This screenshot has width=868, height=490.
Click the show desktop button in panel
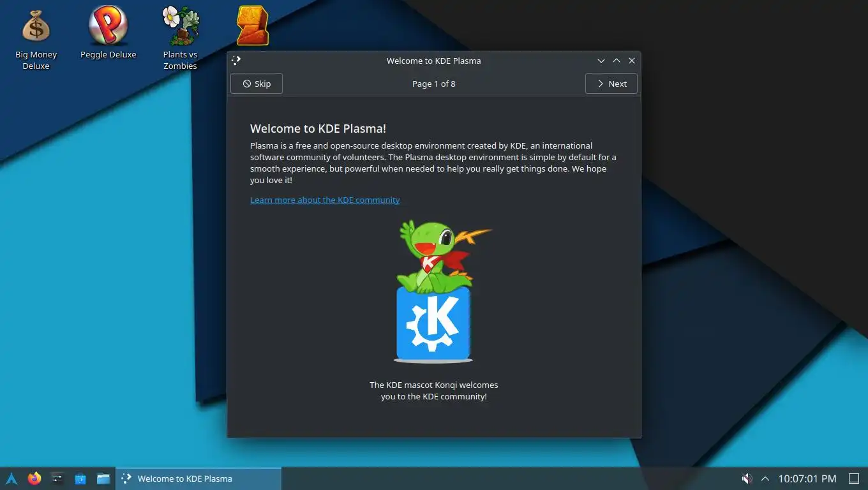pyautogui.click(x=853, y=479)
